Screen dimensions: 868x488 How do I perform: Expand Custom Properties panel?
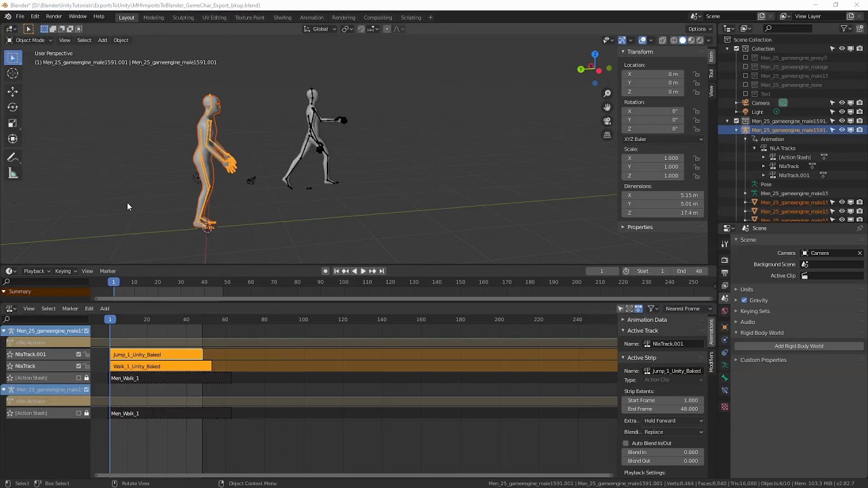[x=763, y=360]
